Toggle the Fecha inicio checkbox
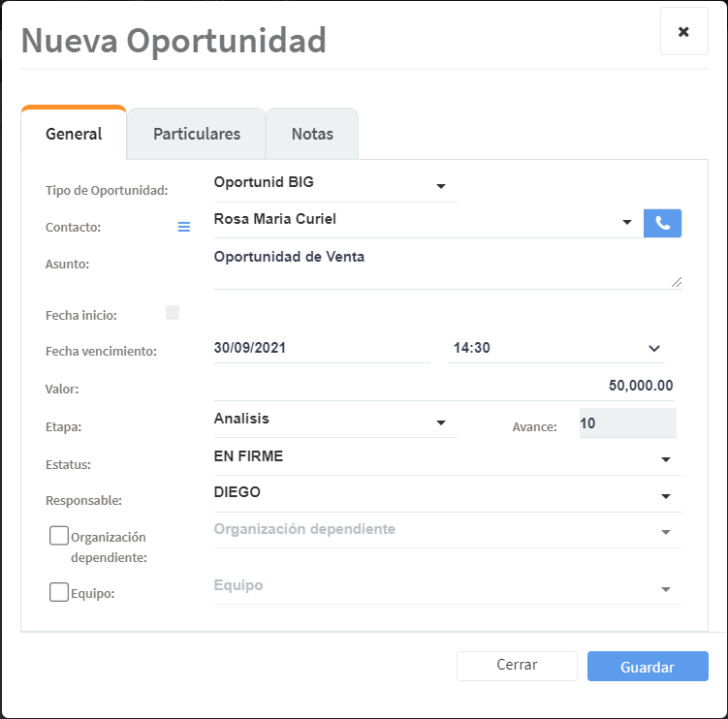Viewport: 728px width, 719px height. pos(173,312)
